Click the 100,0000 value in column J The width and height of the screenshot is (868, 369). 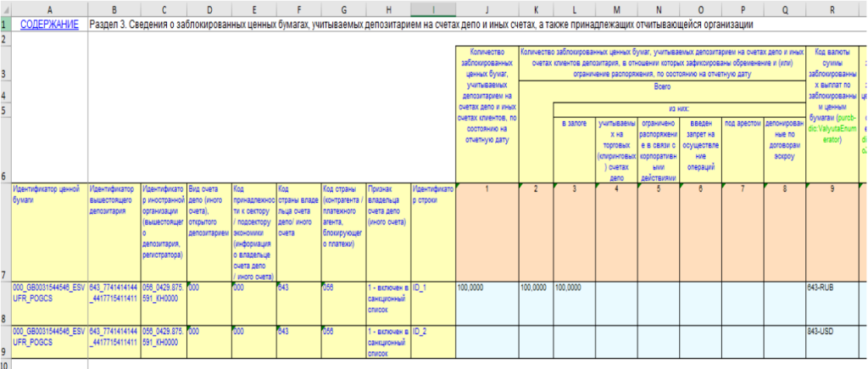(487, 288)
